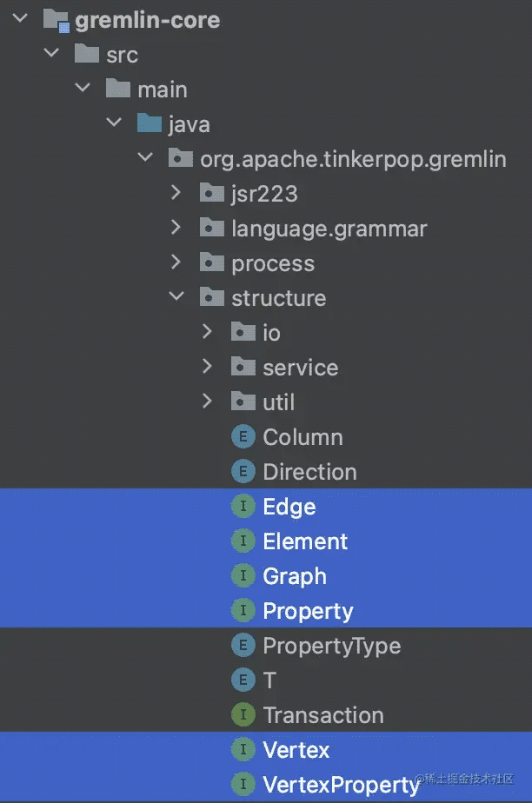
Task: Click the enum icon next to Column
Action: pyautogui.click(x=243, y=436)
